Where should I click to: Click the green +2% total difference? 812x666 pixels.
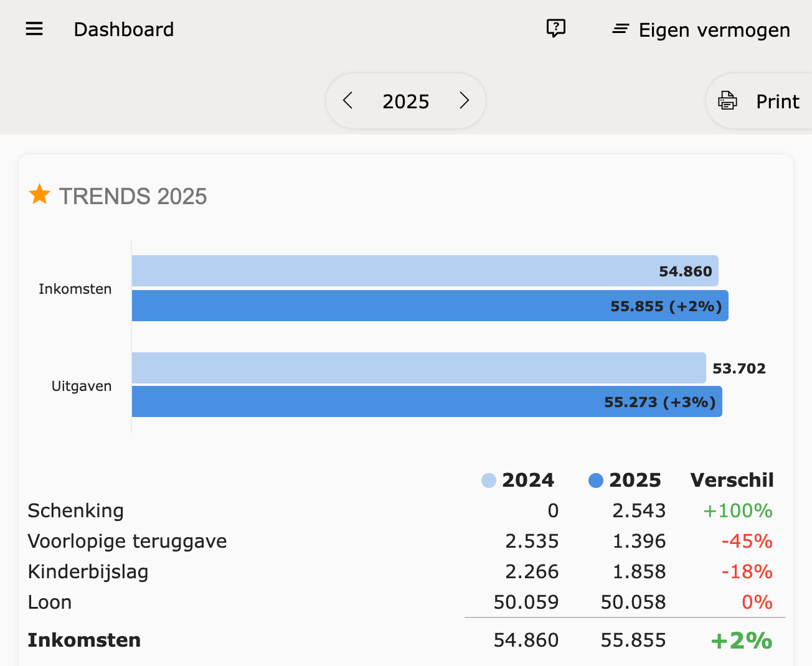click(742, 640)
